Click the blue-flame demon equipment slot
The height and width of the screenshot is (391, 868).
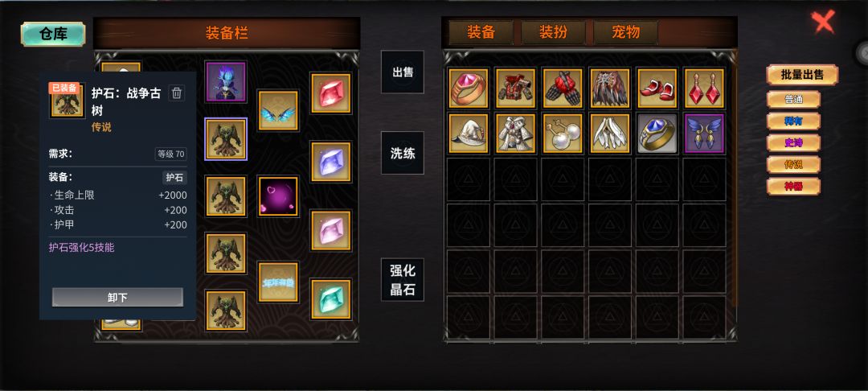(x=226, y=81)
